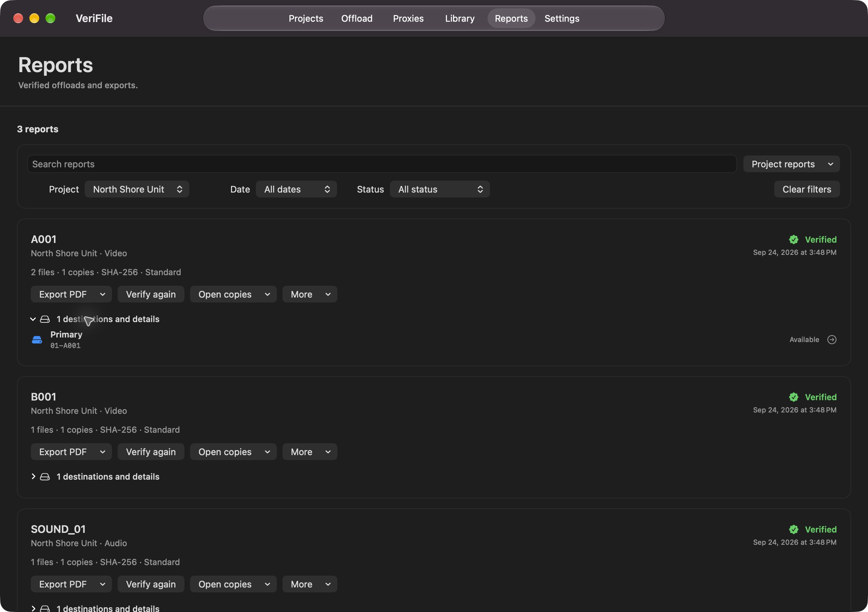The height and width of the screenshot is (612, 868).
Task: Switch to the Projects tab
Action: click(306, 18)
